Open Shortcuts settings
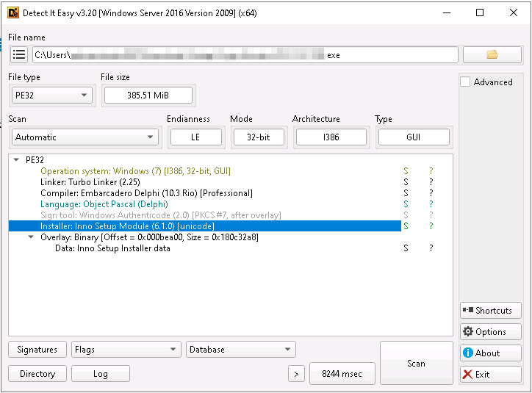532x393 pixels. [490, 311]
